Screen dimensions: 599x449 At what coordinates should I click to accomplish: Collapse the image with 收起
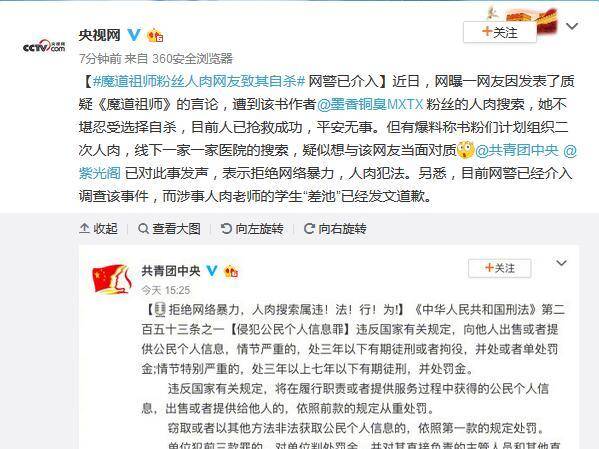click(x=99, y=229)
